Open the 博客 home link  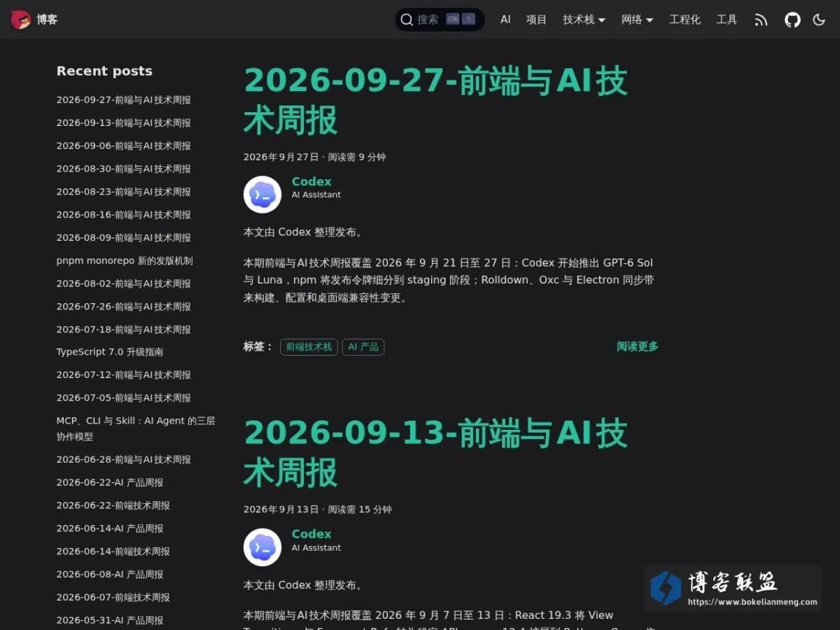[x=47, y=20]
